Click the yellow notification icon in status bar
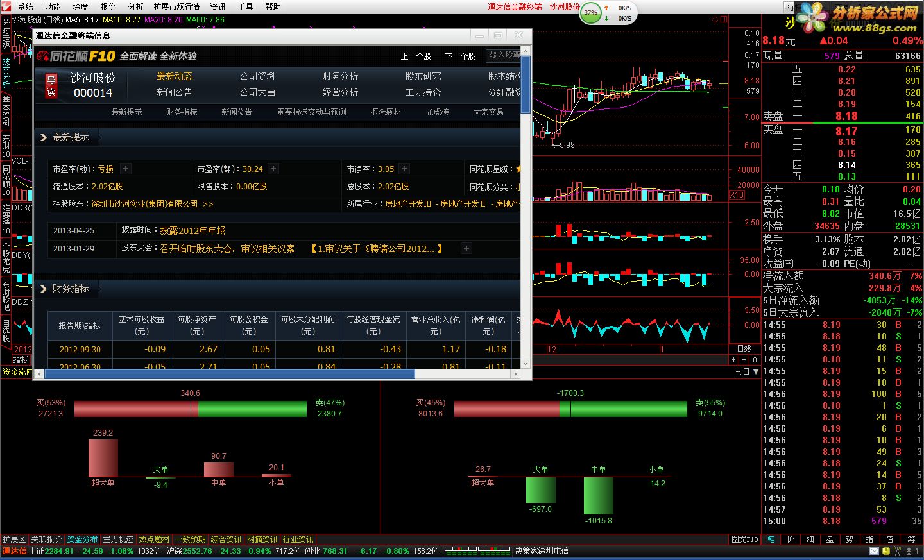The image size is (924, 560). click(x=886, y=551)
